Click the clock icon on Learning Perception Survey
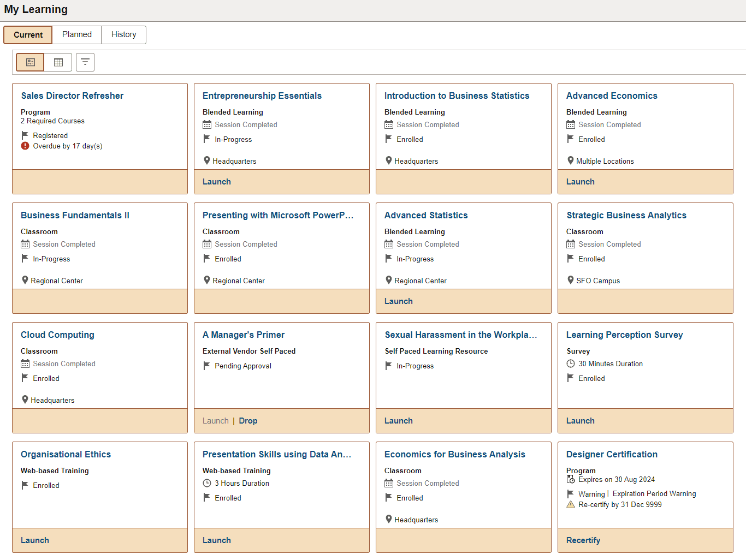The image size is (746, 560). [571, 364]
